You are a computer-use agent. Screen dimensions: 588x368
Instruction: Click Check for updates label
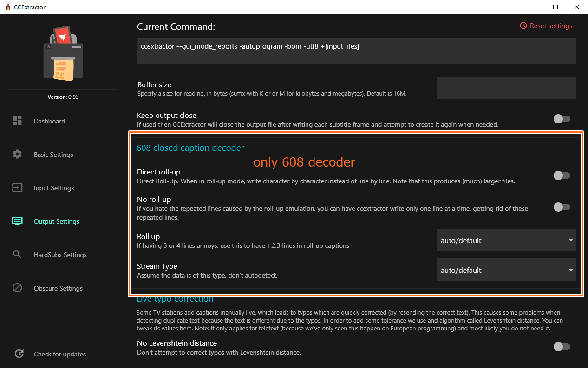(60, 354)
